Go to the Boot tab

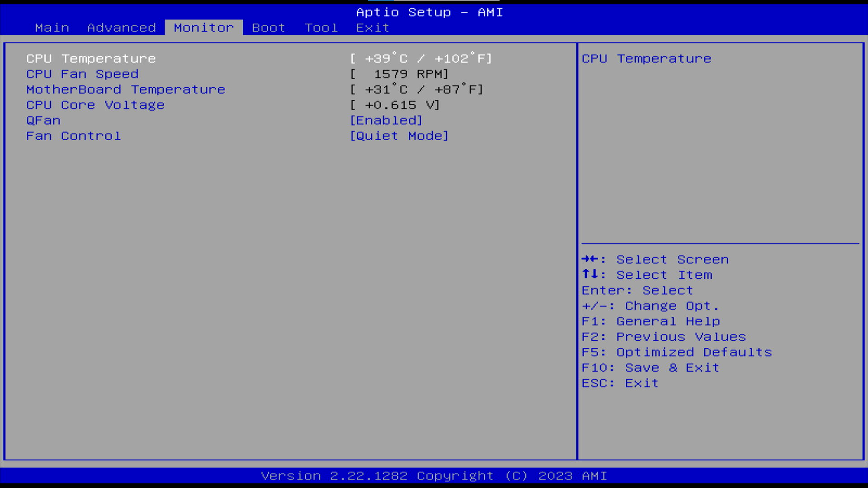pyautogui.click(x=268, y=28)
